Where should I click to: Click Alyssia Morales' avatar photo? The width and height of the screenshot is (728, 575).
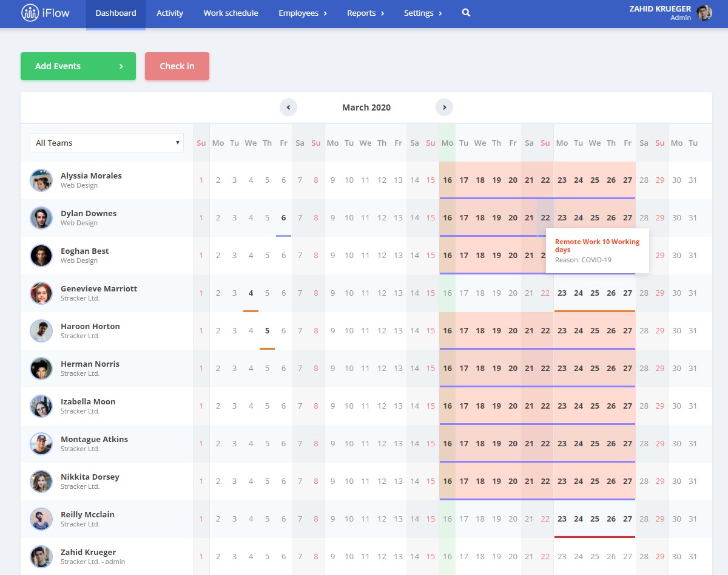(x=41, y=180)
